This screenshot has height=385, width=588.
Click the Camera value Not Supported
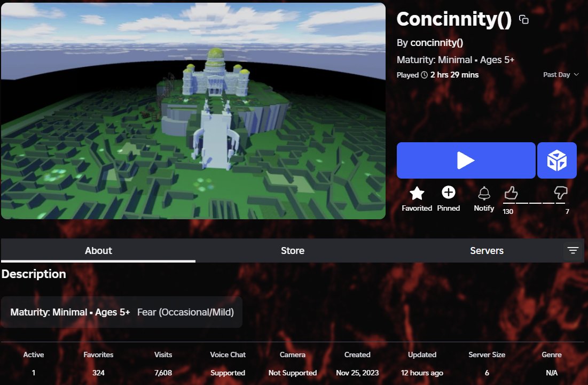pos(293,373)
